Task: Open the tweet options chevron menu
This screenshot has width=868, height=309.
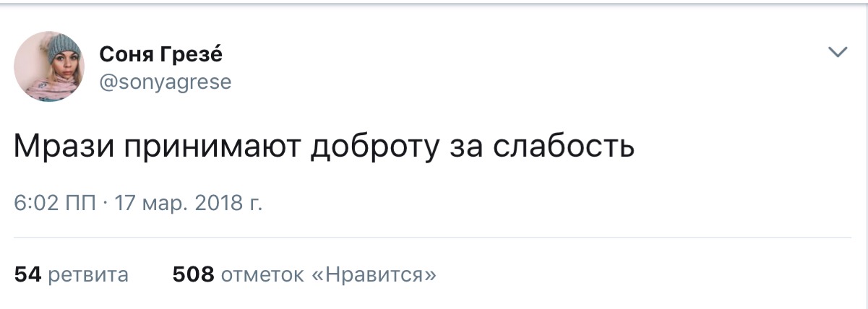Action: point(838,52)
